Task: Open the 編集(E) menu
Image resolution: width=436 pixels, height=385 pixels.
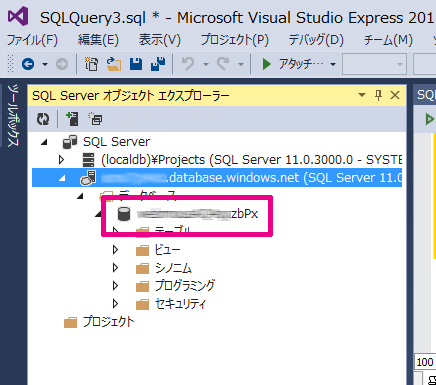Action: pos(98,40)
